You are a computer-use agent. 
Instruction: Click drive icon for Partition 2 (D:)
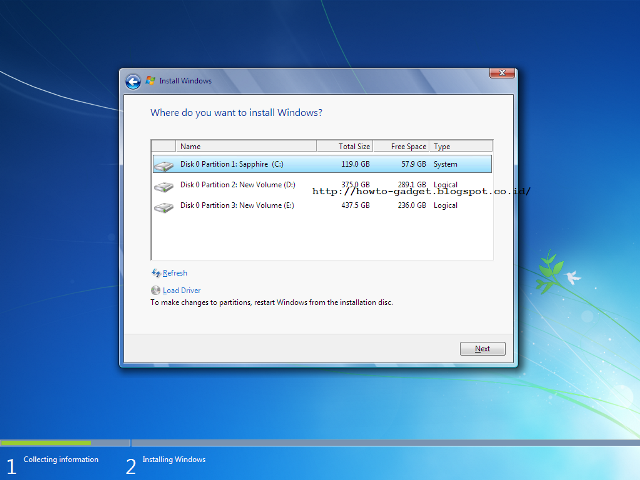164,187
